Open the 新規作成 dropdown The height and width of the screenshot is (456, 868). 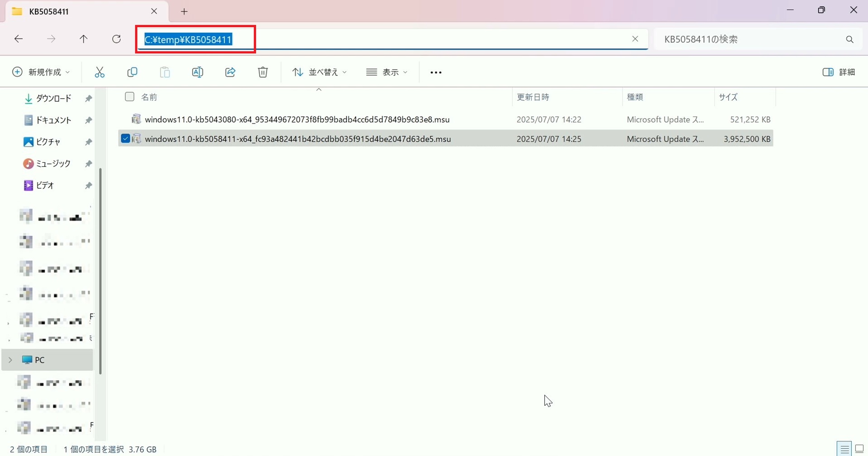click(x=41, y=72)
